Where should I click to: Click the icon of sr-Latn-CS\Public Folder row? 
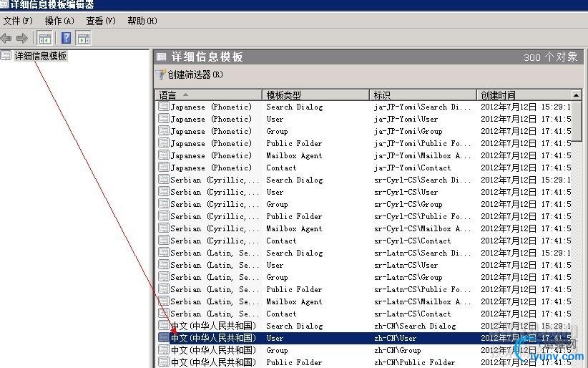(x=164, y=289)
